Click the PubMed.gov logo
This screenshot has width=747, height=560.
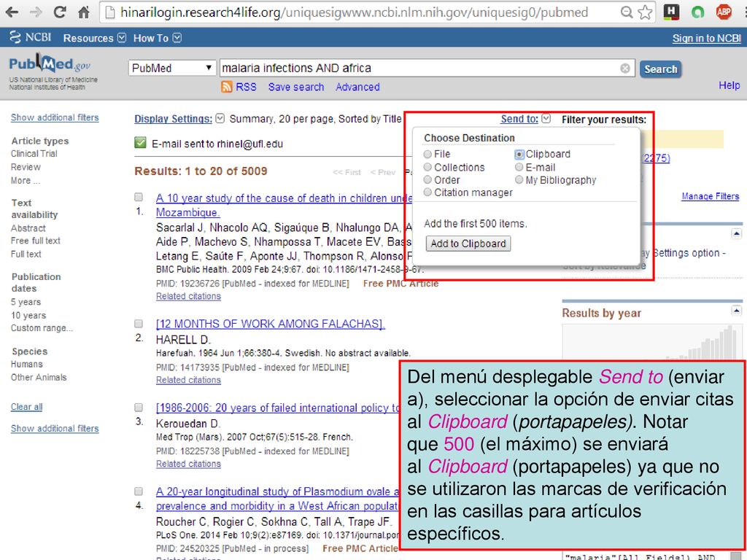[x=50, y=64]
